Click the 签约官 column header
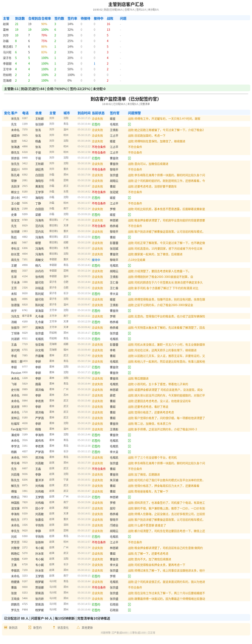Screen dimensions: 252x644 [x=114, y=113]
